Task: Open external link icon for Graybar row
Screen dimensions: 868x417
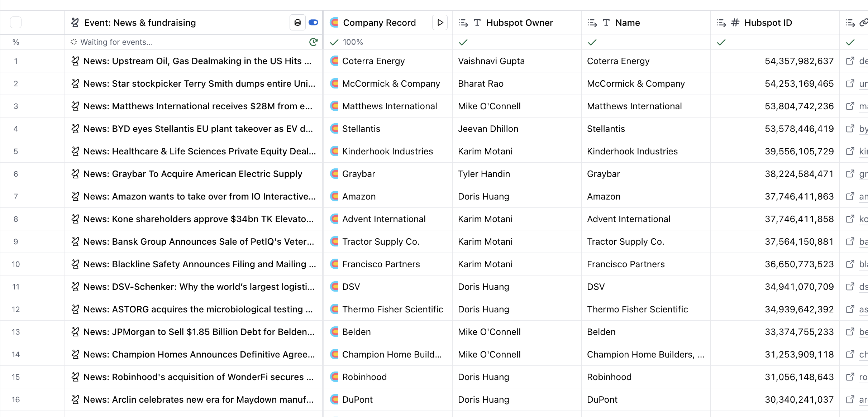Action: (850, 174)
